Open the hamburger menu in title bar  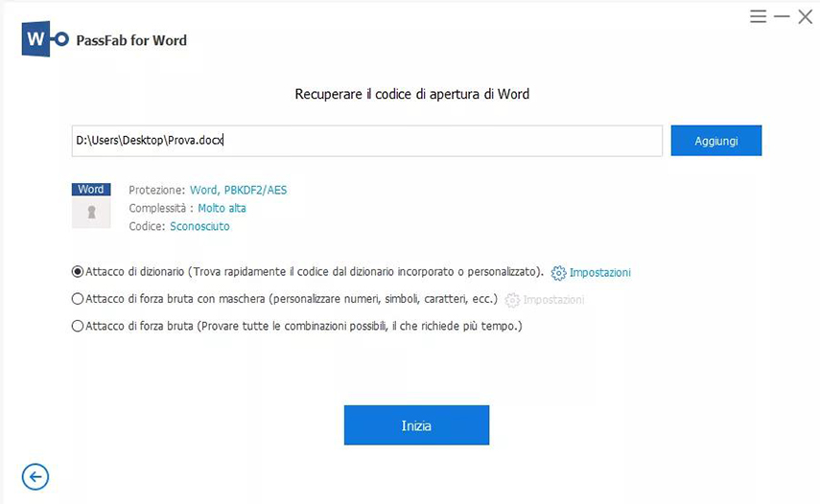click(758, 17)
